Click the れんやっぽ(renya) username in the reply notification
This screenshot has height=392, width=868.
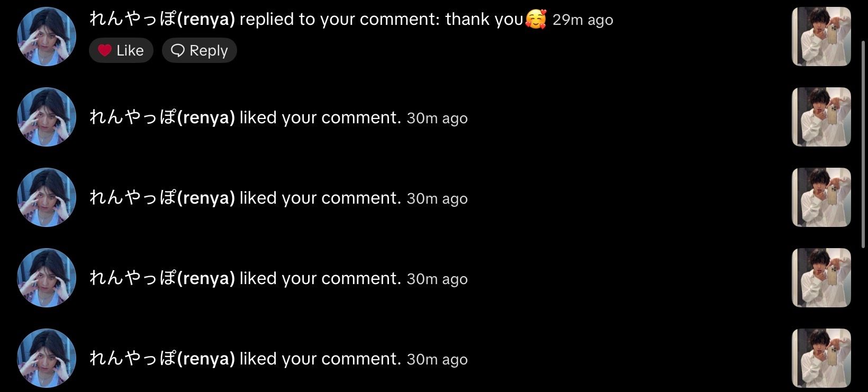point(162,20)
